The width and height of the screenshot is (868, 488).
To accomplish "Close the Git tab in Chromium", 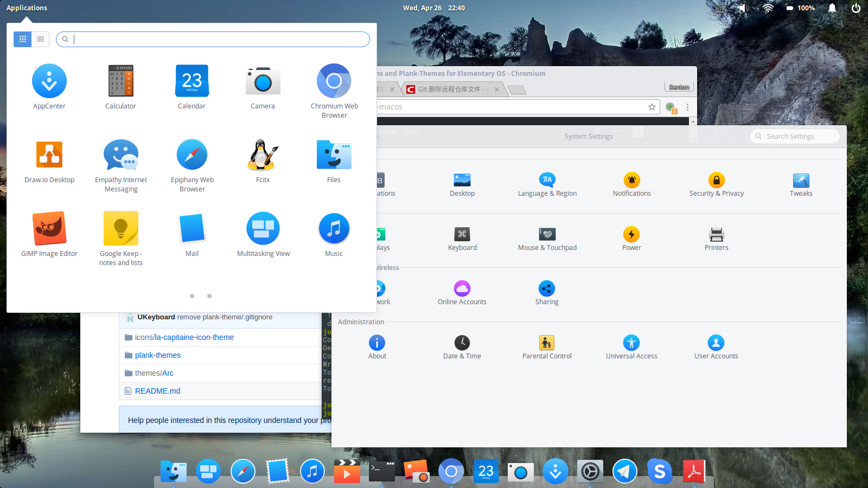I will 497,89.
